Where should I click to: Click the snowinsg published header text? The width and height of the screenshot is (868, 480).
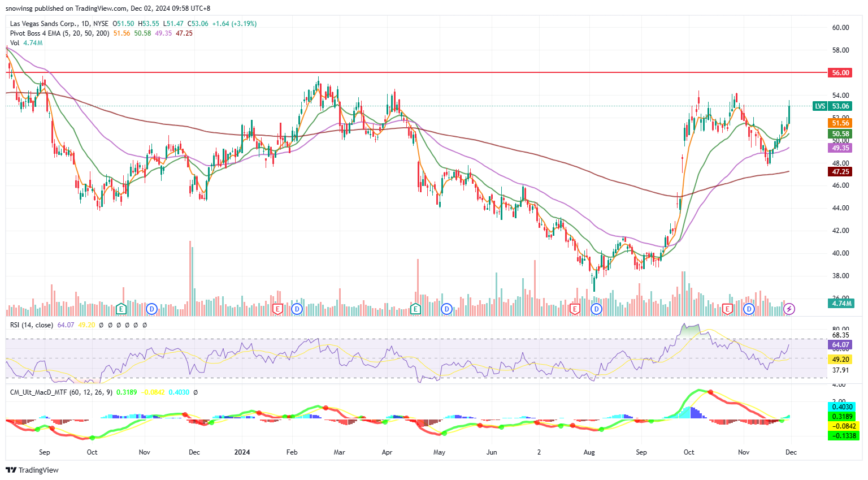[x=107, y=8]
